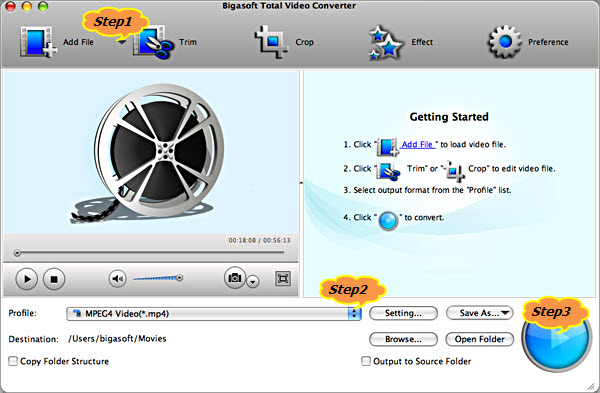The width and height of the screenshot is (600, 393).
Task: Open the Profile MPEG4 Video dropdown
Action: click(214, 314)
